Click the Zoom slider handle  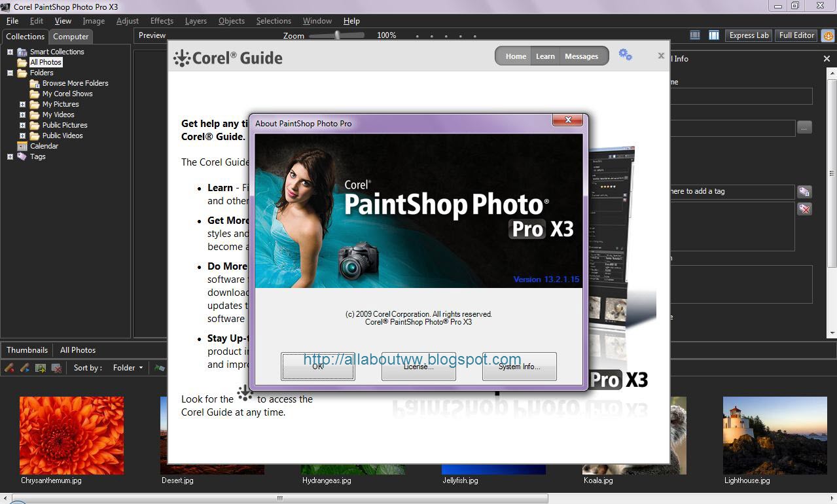(338, 35)
